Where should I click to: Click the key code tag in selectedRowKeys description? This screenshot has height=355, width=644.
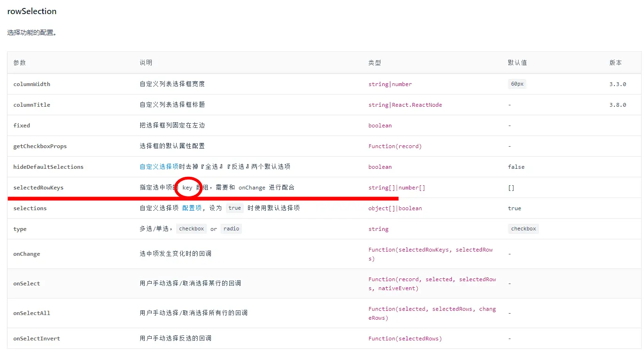point(187,188)
